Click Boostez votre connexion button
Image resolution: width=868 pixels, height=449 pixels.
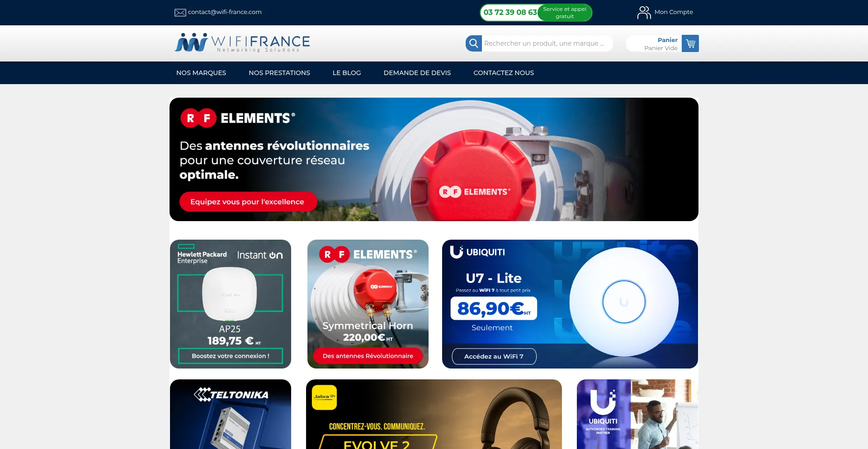click(231, 356)
